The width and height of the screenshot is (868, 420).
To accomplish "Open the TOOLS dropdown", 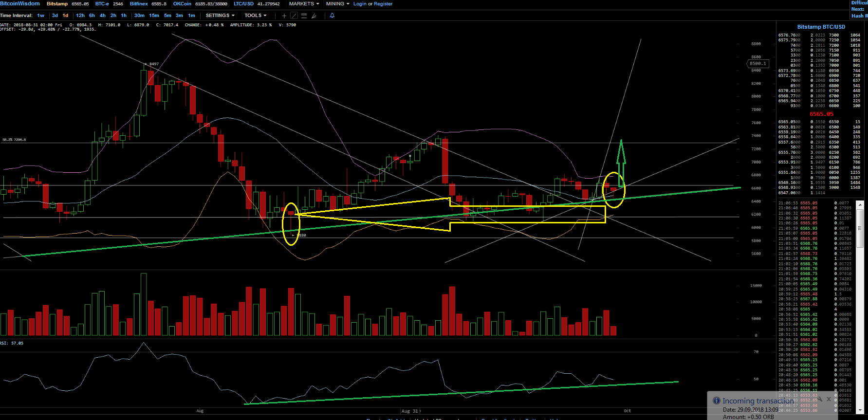I will pyautogui.click(x=255, y=16).
